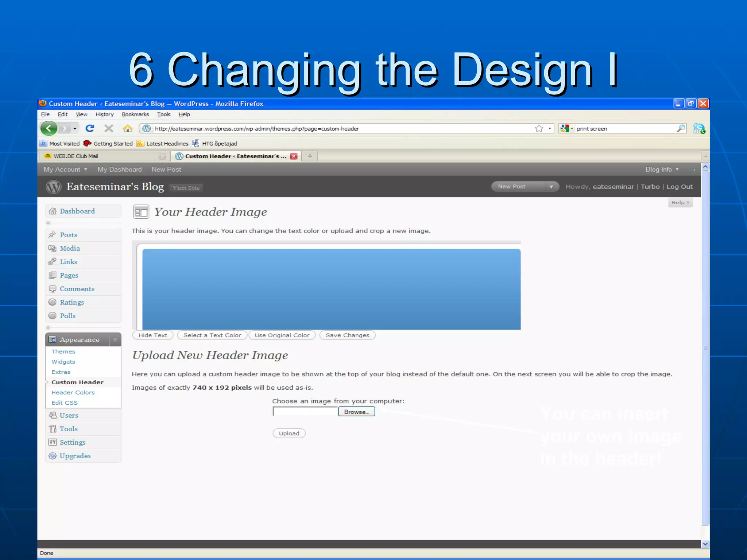This screenshot has width=747, height=560.
Task: Open the View menu
Action: point(81,114)
